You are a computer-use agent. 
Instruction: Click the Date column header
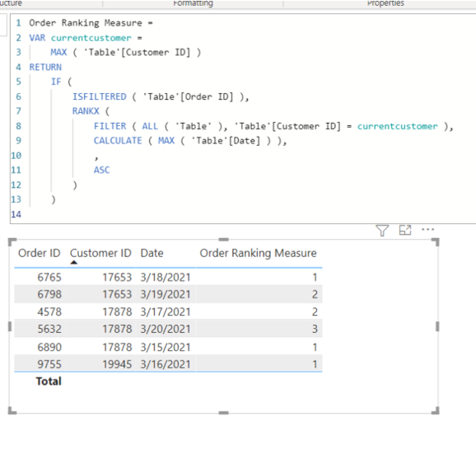click(152, 253)
